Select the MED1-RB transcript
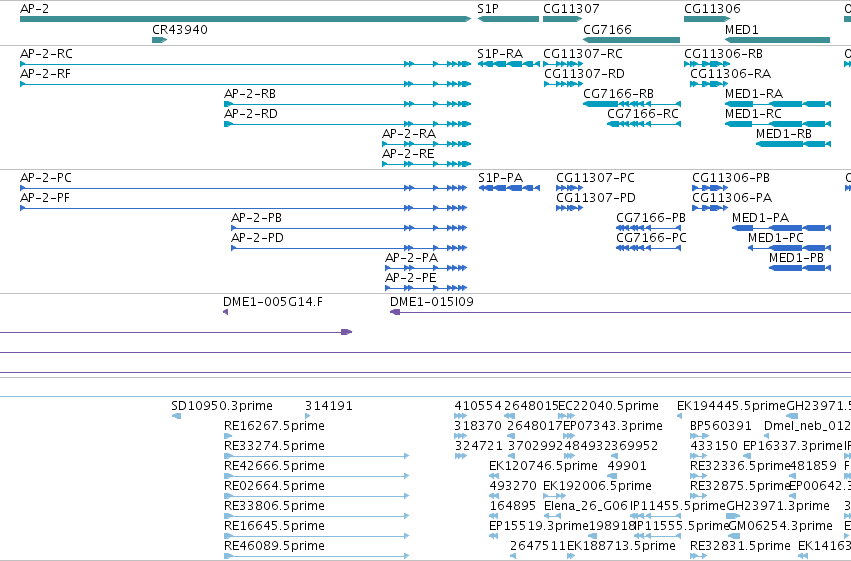Viewport: 851px width, 561px height. pyautogui.click(x=793, y=144)
